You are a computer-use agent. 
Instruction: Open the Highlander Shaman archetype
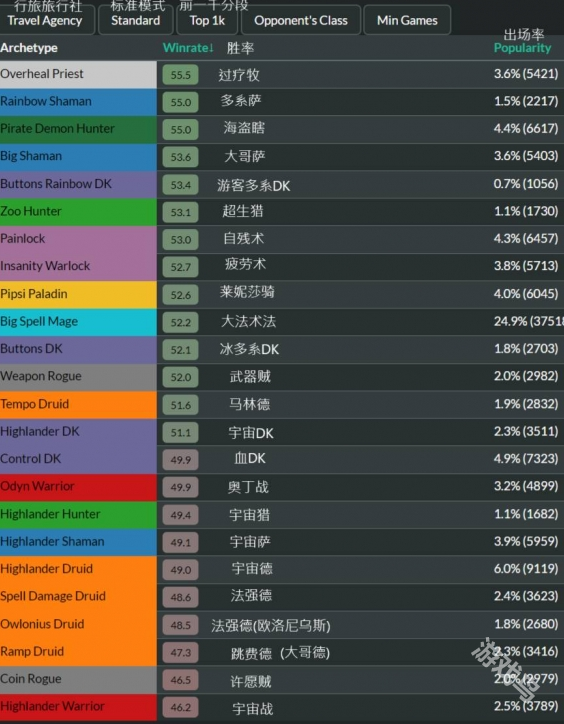click(78, 542)
